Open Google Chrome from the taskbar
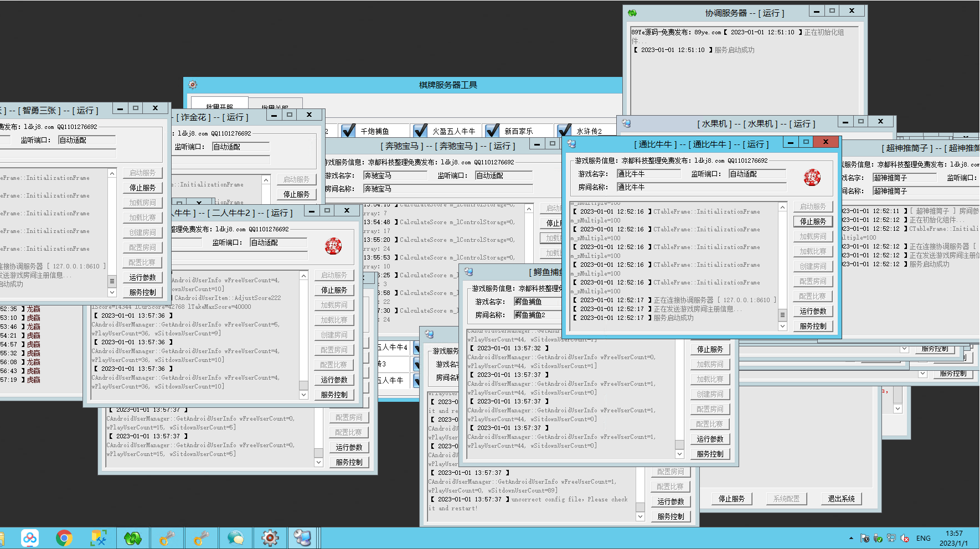The height and width of the screenshot is (549, 980). 64,538
